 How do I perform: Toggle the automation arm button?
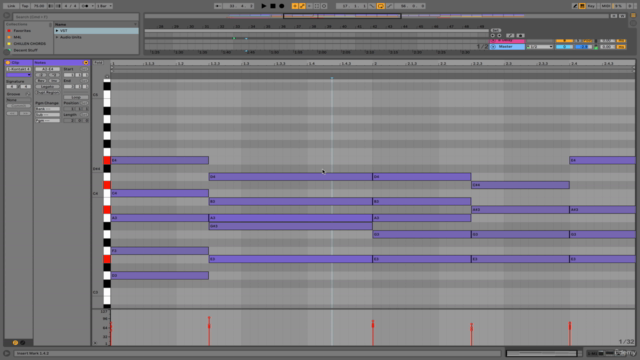click(302, 6)
